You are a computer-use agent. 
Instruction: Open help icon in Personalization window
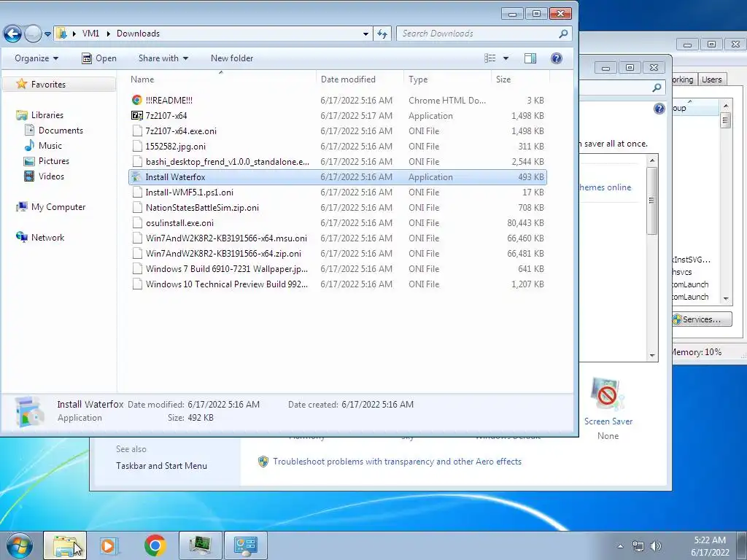(659, 109)
